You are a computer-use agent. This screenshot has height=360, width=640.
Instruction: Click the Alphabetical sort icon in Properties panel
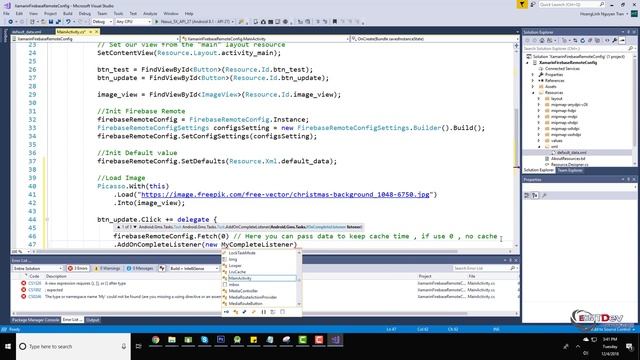pos(535,196)
